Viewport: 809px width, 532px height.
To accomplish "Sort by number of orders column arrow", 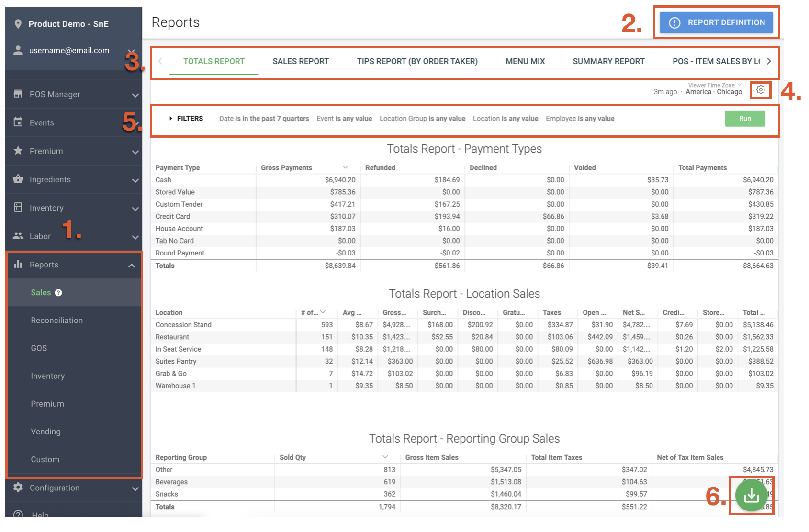I will tap(323, 312).
